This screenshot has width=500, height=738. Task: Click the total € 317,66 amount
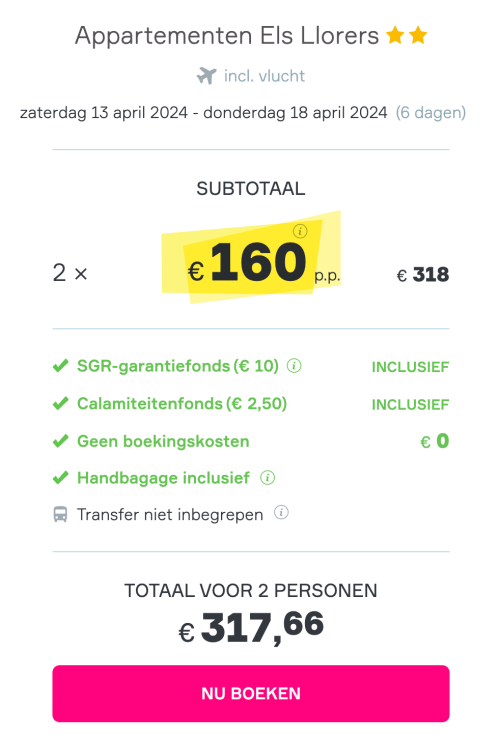[x=250, y=627]
